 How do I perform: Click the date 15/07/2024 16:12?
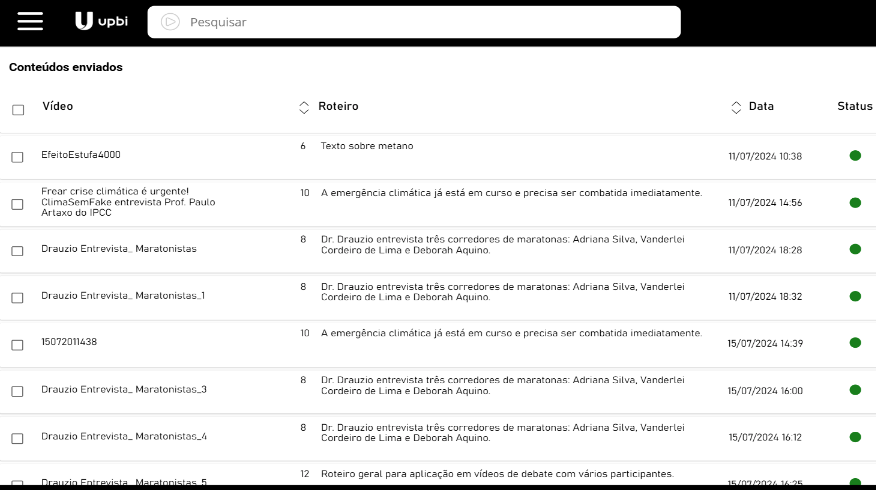(x=765, y=437)
